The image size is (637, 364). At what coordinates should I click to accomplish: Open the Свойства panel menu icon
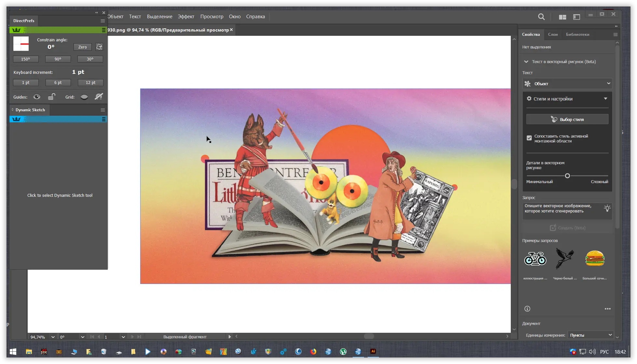pos(615,34)
